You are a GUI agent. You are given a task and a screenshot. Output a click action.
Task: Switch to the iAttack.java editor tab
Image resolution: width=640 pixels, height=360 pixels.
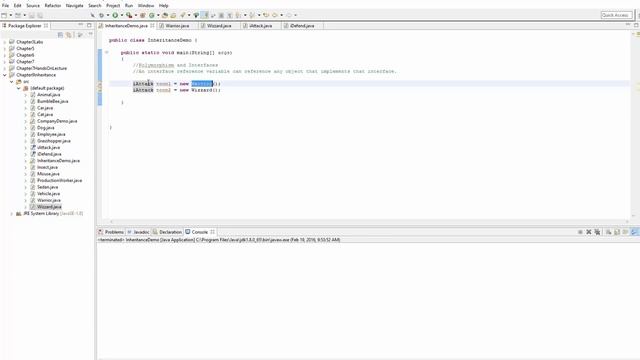click(x=260, y=26)
